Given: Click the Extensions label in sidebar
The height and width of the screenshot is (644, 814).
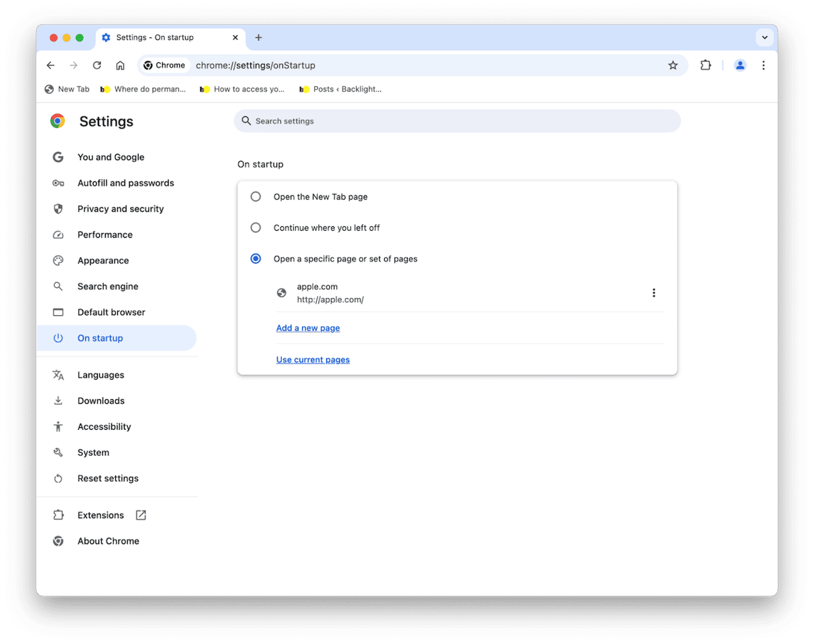Looking at the screenshot, I should tap(100, 515).
